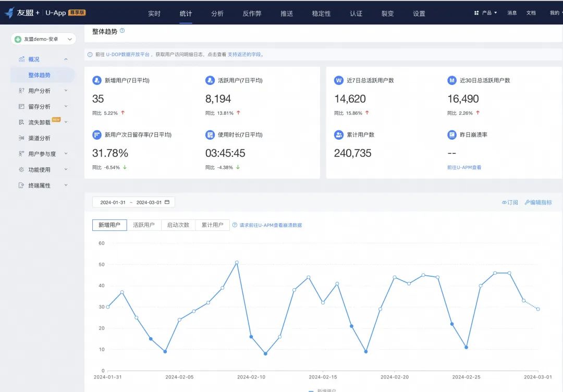563x392 pixels.
Task: Open the 支持返还的字段 link
Action: click(x=244, y=55)
